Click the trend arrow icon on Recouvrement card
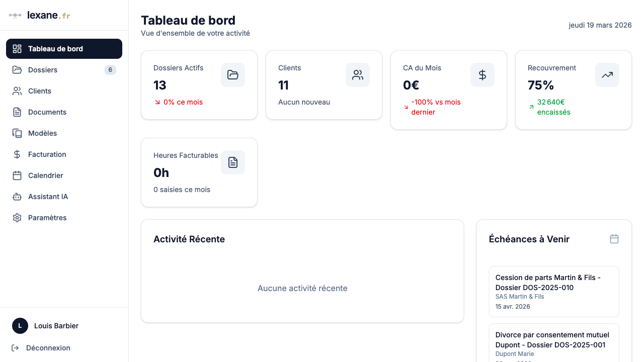This screenshot has width=644, height=362. [x=607, y=74]
